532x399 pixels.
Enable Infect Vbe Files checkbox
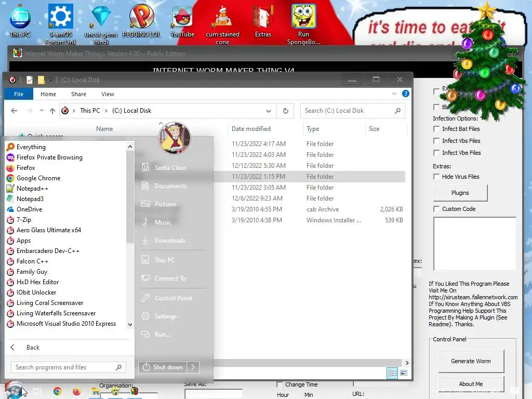(436, 153)
